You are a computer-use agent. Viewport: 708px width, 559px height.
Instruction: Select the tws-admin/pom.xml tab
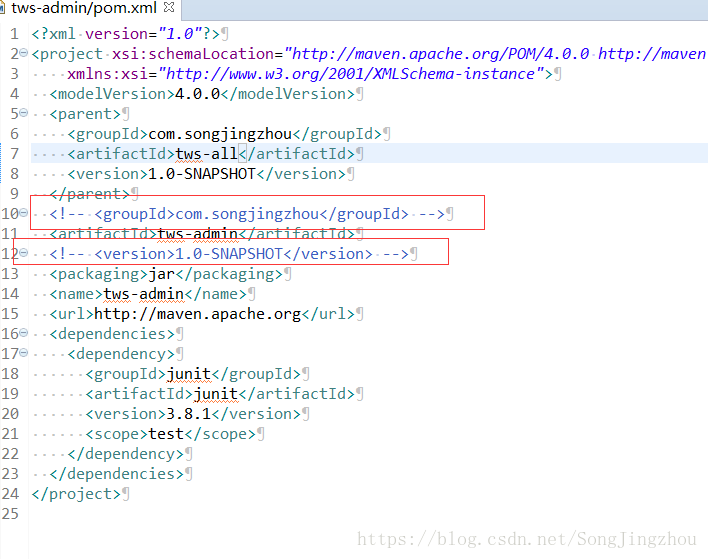(x=84, y=8)
